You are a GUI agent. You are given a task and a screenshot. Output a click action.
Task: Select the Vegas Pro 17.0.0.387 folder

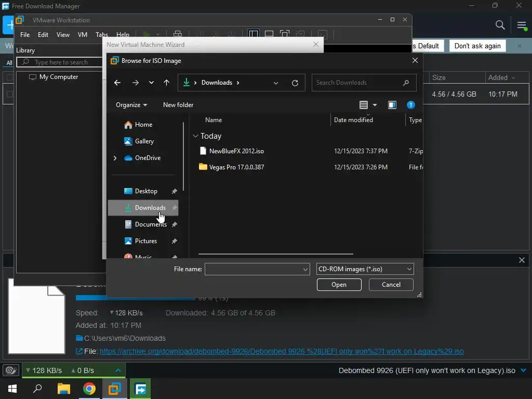click(x=236, y=167)
